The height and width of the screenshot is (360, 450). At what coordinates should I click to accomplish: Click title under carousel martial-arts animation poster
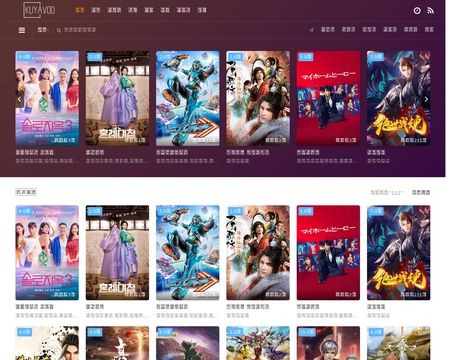(x=248, y=152)
